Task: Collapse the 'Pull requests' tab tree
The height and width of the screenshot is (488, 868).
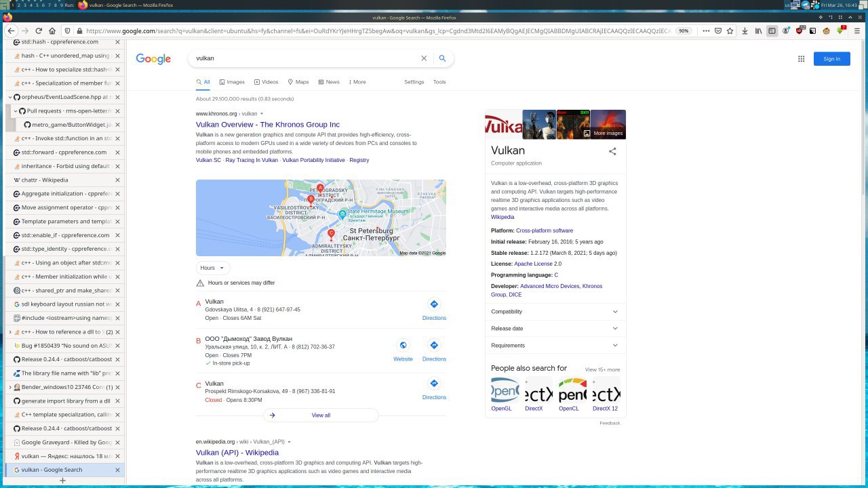Action: coord(16,111)
